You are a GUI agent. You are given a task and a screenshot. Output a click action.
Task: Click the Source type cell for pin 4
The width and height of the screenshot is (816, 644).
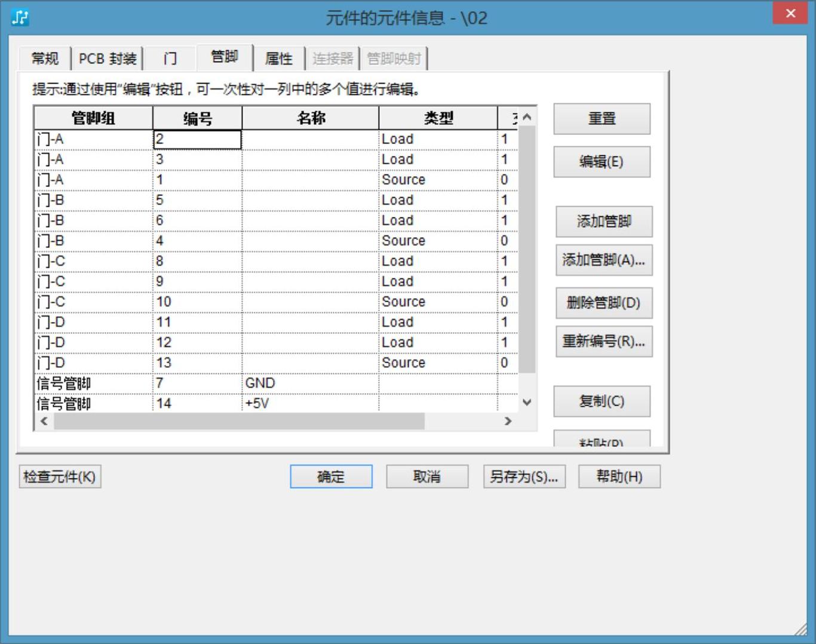(438, 241)
